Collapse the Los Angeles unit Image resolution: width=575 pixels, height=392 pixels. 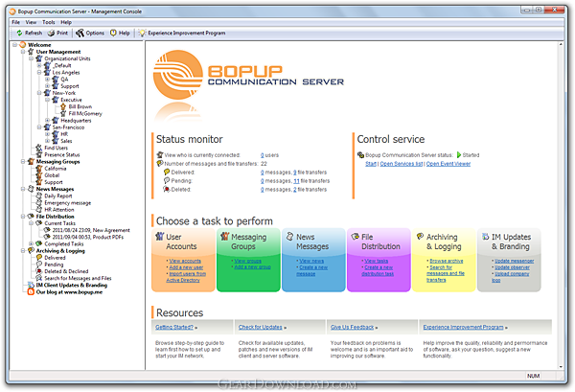click(39, 73)
